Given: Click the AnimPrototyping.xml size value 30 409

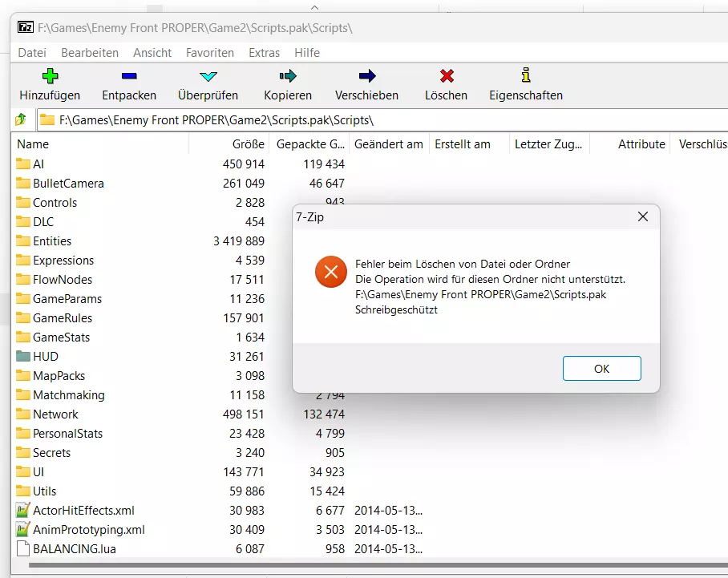Looking at the screenshot, I should (x=246, y=530).
